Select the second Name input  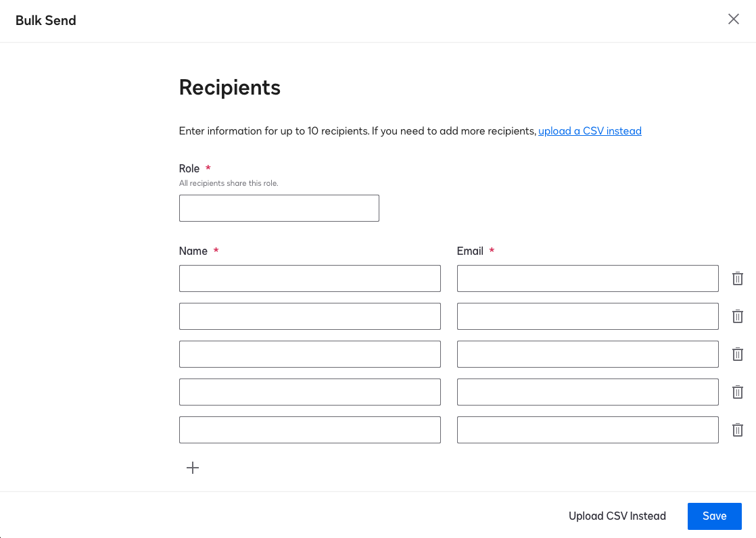coord(310,316)
